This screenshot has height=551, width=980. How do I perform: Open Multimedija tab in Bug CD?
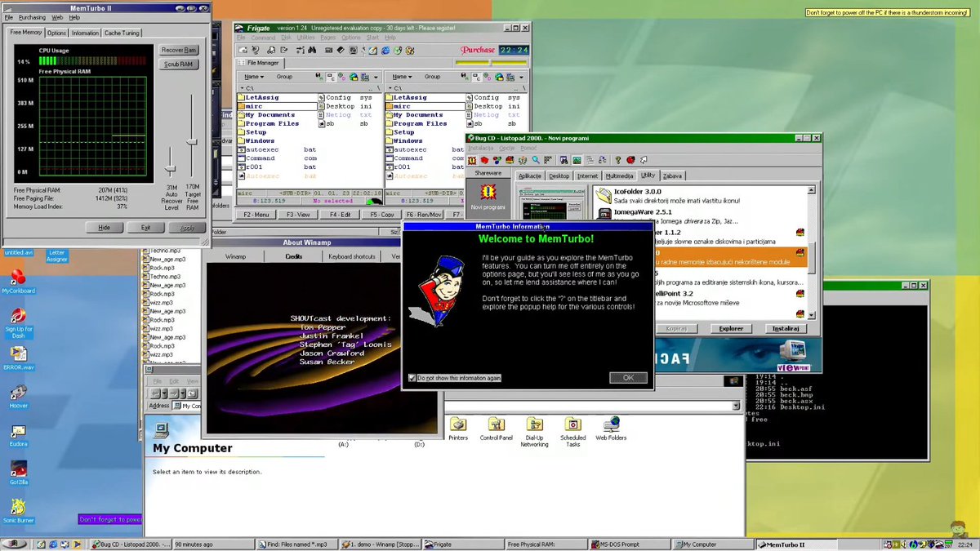coord(620,176)
